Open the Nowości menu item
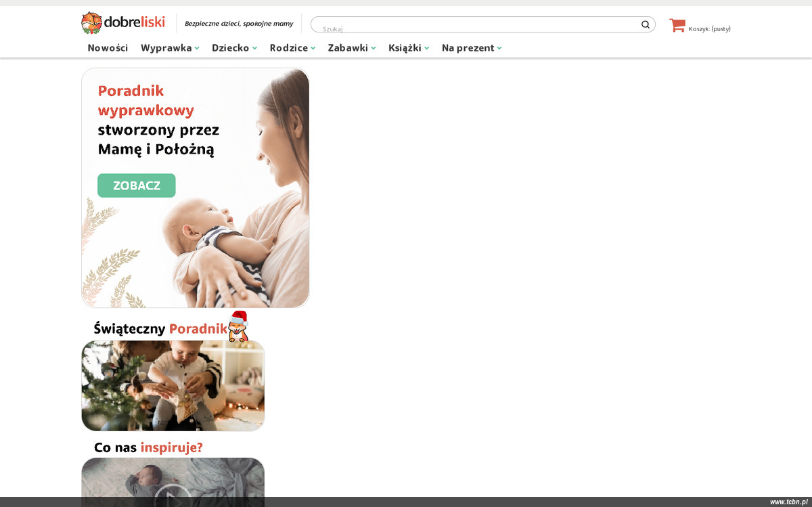Image resolution: width=812 pixels, height=507 pixels. pyautogui.click(x=108, y=48)
